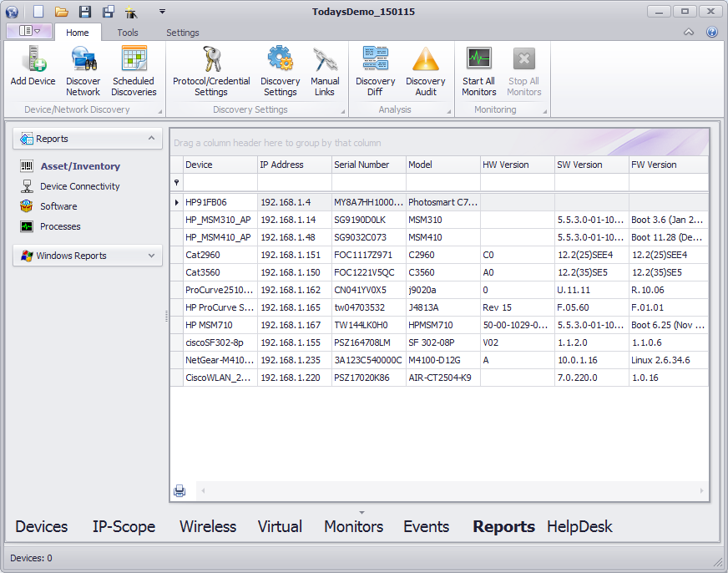This screenshot has height=573, width=728.
Task: Click the save-as icon in quick access toolbar
Action: (x=109, y=12)
